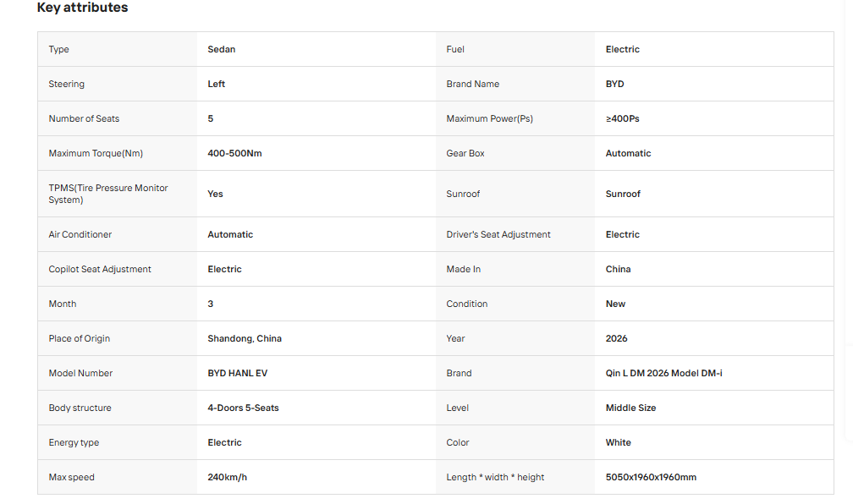The width and height of the screenshot is (853, 504).
Task: Click the 240km/h max speed value
Action: point(227,477)
